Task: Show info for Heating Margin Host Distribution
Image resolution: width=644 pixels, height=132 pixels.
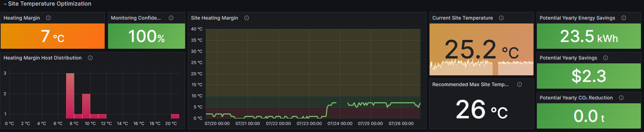Action: [90, 58]
